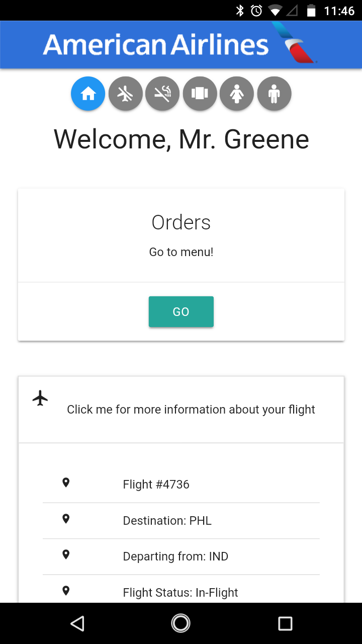Open the flight information panel
Image resolution: width=362 pixels, height=644 pixels.
point(191,409)
